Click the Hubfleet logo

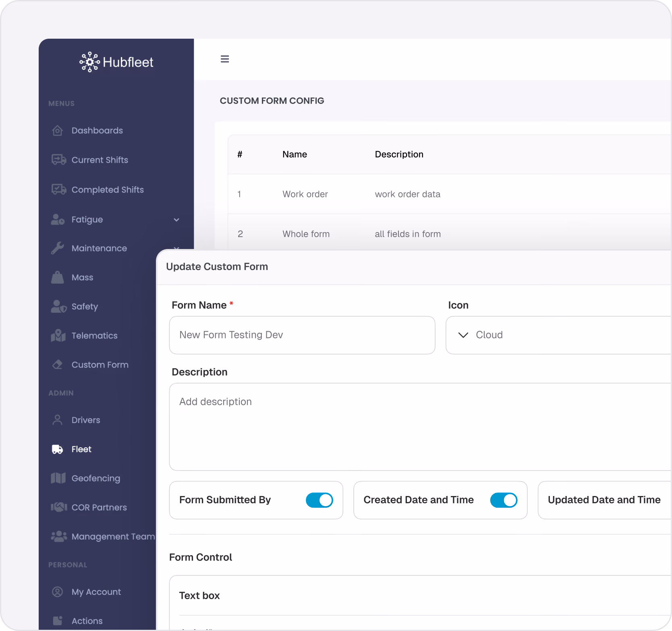(116, 62)
